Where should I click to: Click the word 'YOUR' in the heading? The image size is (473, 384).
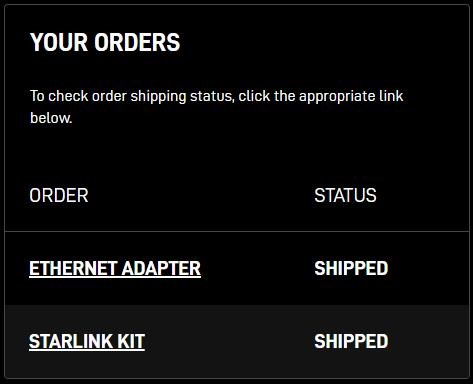coord(59,42)
